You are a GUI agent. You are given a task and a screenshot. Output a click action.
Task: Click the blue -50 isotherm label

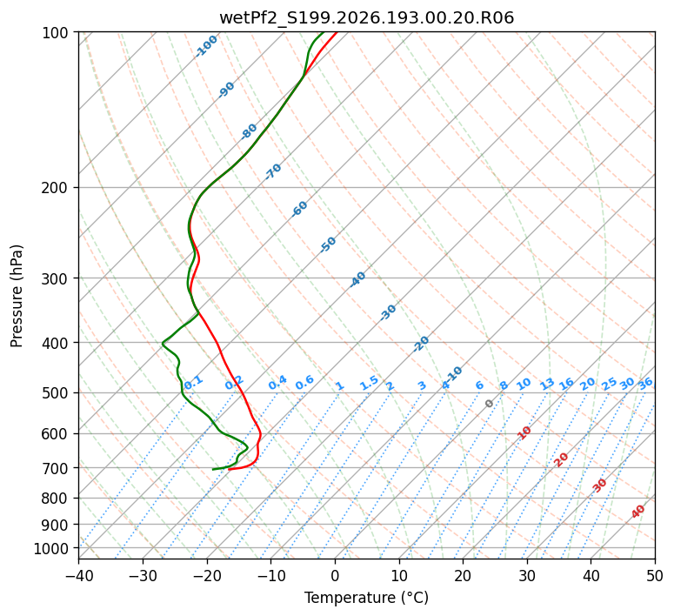(328, 244)
